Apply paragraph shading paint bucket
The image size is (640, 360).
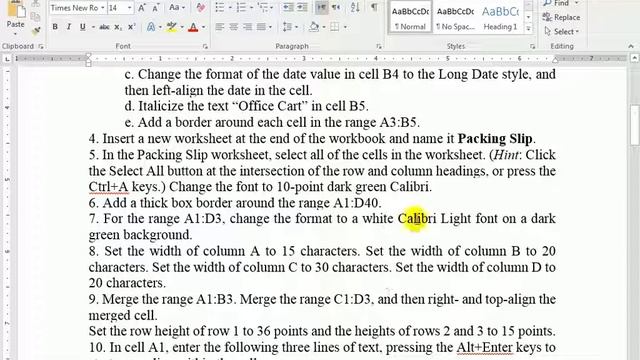click(314, 27)
